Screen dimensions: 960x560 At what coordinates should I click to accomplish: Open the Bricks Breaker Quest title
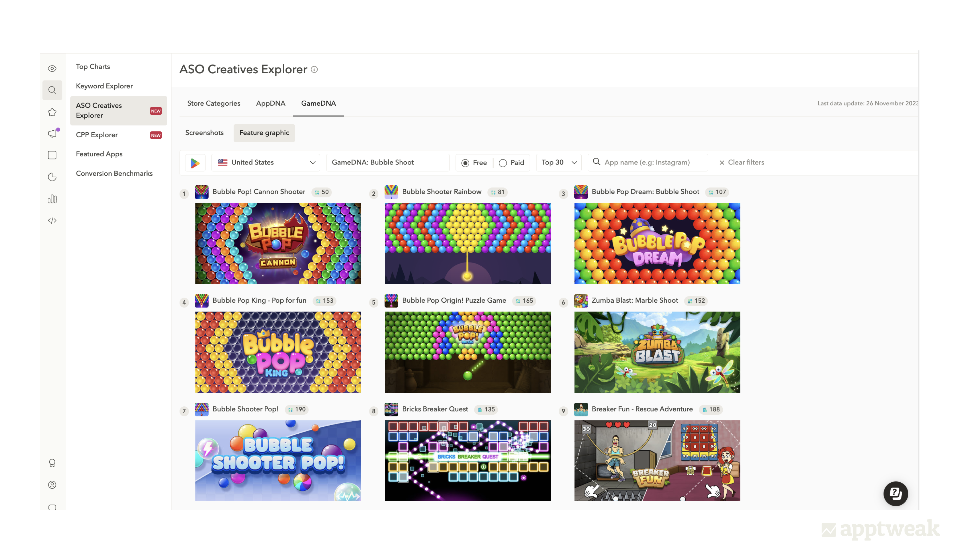coord(435,409)
